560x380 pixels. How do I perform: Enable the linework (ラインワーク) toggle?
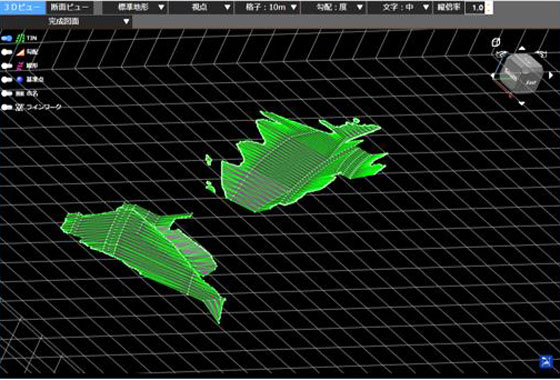pos(7,107)
